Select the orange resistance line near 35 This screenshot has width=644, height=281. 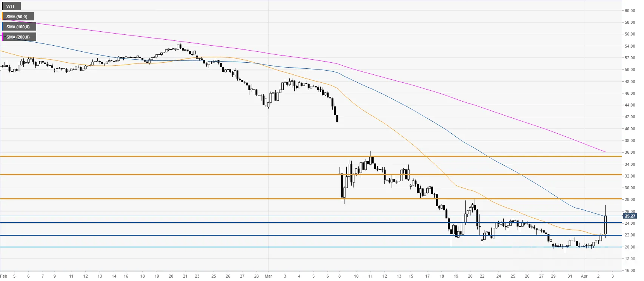310,156
